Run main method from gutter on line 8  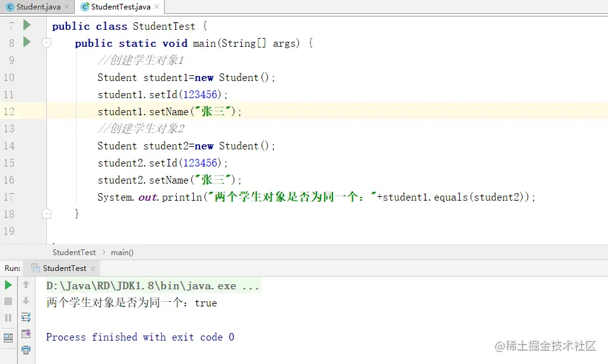27,42
